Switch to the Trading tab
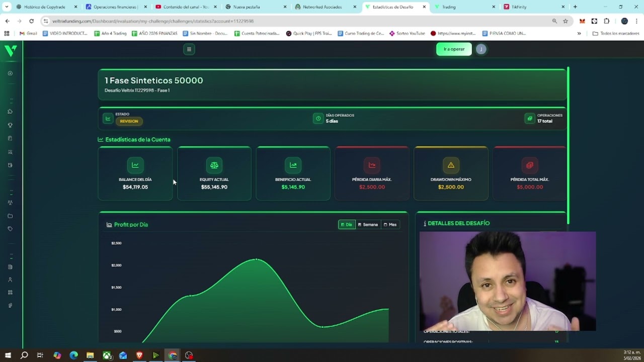 464,7
